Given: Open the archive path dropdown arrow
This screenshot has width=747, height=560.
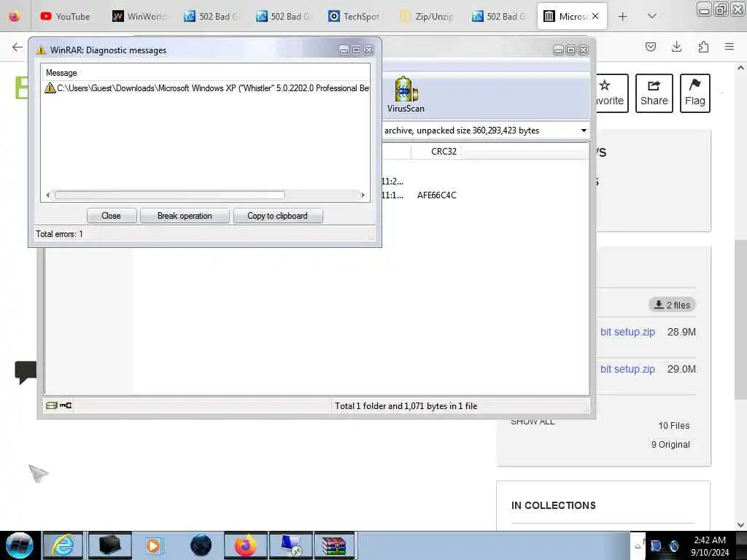Looking at the screenshot, I should click(584, 131).
